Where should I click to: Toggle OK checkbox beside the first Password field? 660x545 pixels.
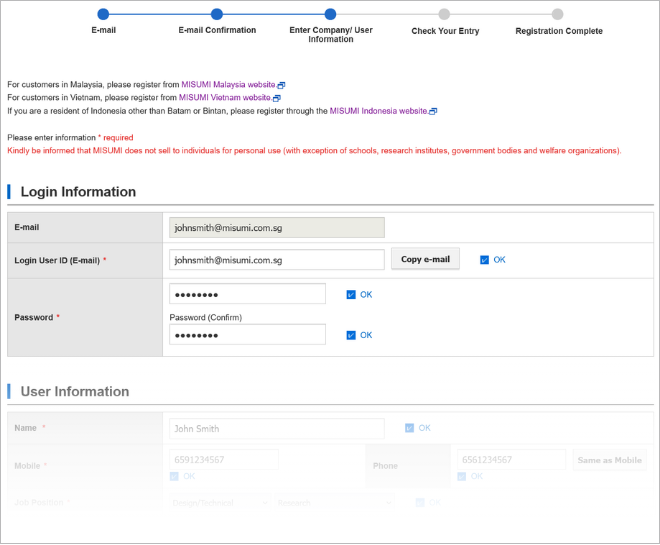(351, 295)
